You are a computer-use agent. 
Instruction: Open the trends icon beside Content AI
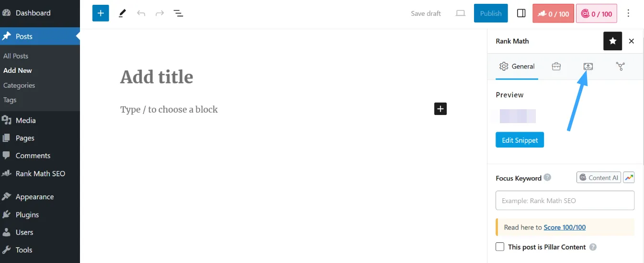point(629,177)
